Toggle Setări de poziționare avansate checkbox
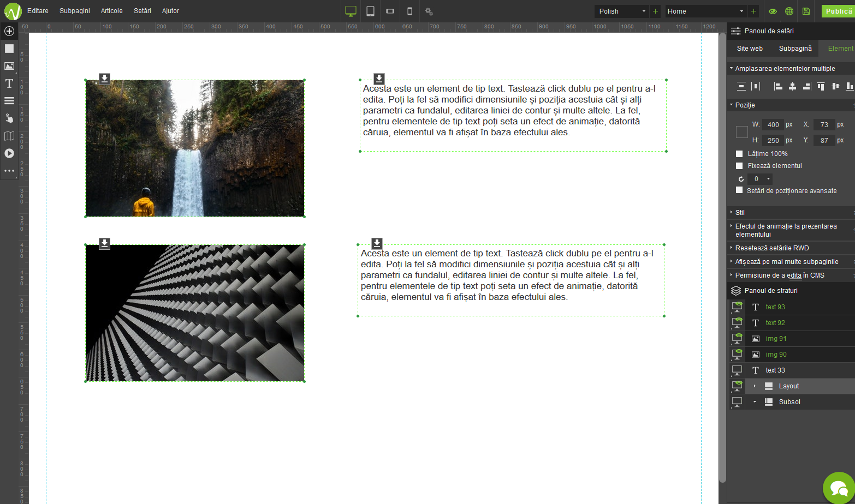This screenshot has height=504, width=855. click(739, 190)
